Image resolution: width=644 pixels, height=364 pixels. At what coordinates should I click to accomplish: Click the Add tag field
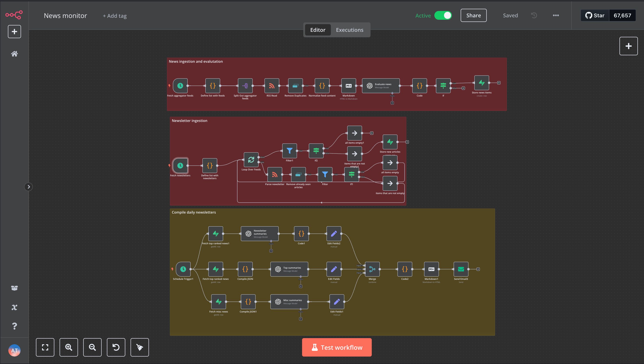(x=115, y=16)
